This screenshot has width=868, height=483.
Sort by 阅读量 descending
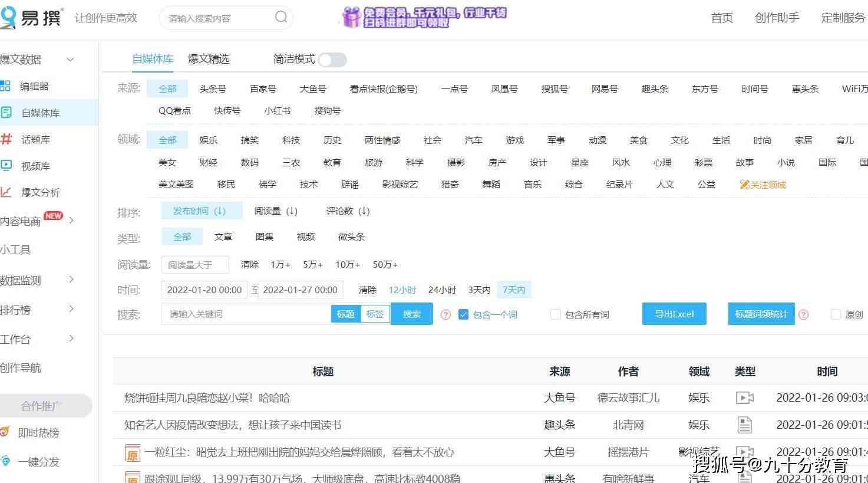(x=276, y=211)
